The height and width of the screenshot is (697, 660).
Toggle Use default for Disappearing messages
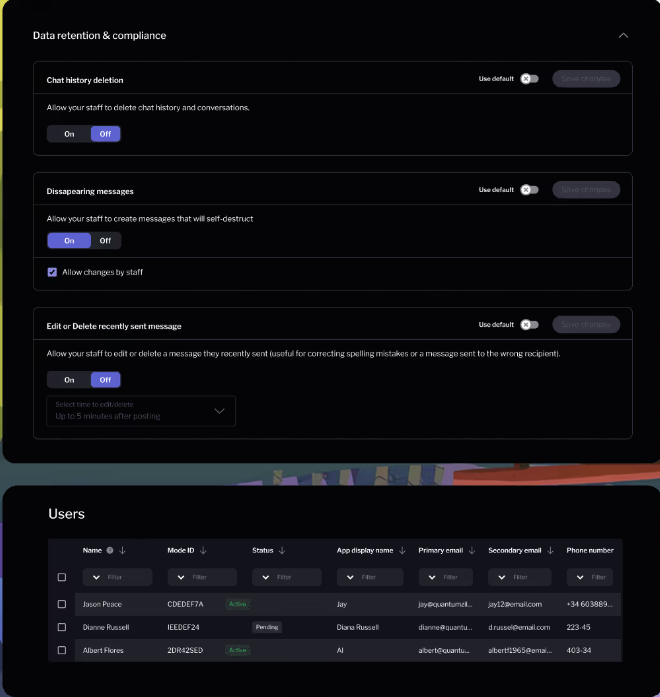pyautogui.click(x=529, y=189)
